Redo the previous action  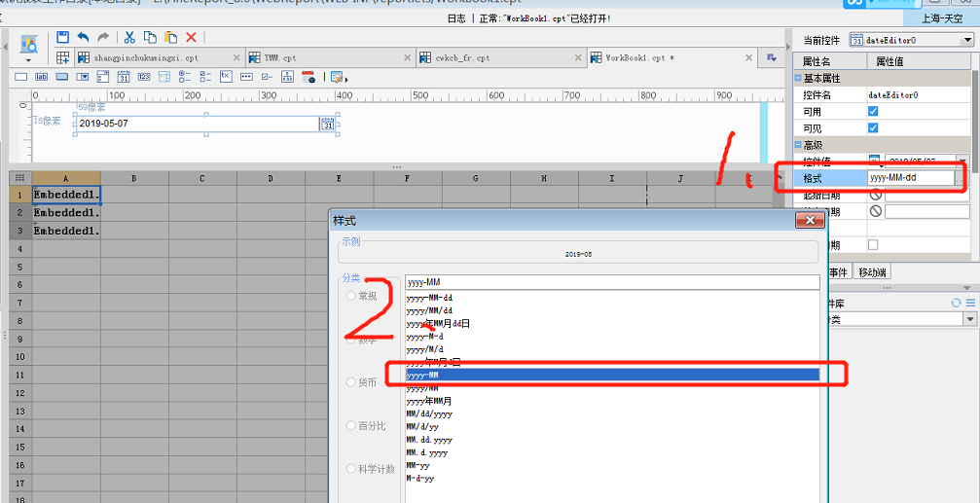point(103,38)
